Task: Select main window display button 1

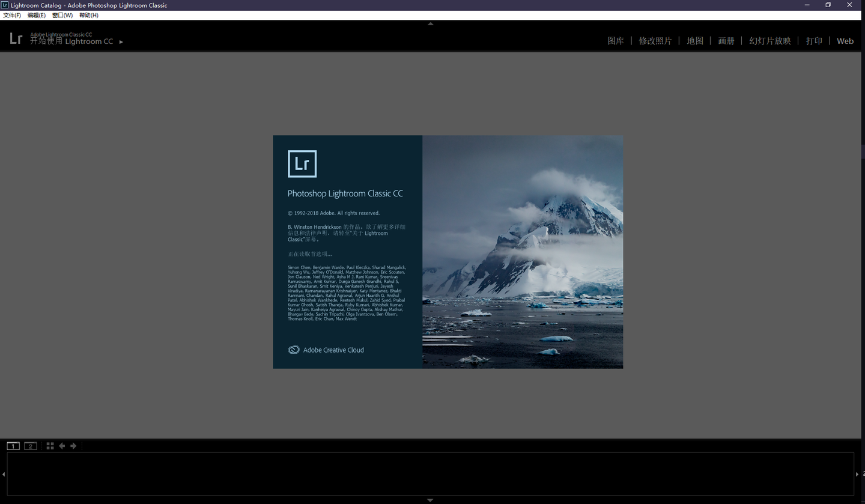Action: 13,446
